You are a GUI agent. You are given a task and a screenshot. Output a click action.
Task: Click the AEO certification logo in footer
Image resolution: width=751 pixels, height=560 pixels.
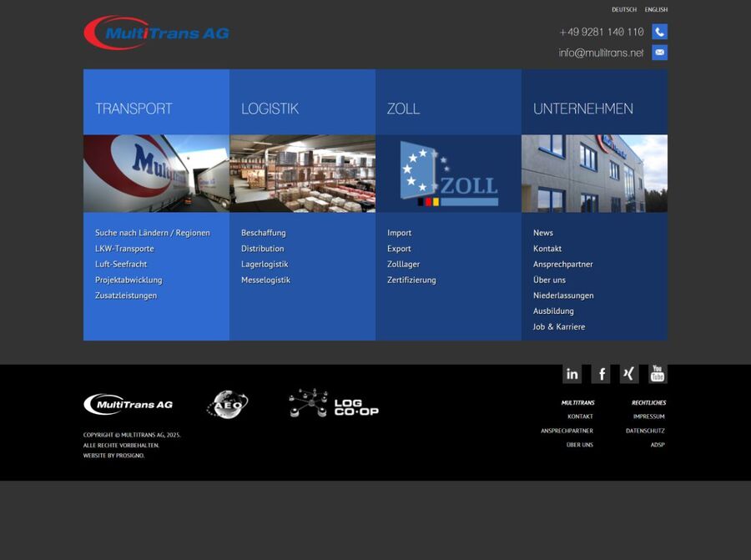[x=227, y=405]
